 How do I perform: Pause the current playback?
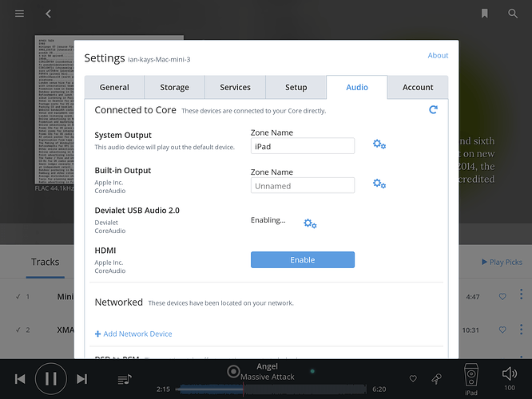[51, 379]
